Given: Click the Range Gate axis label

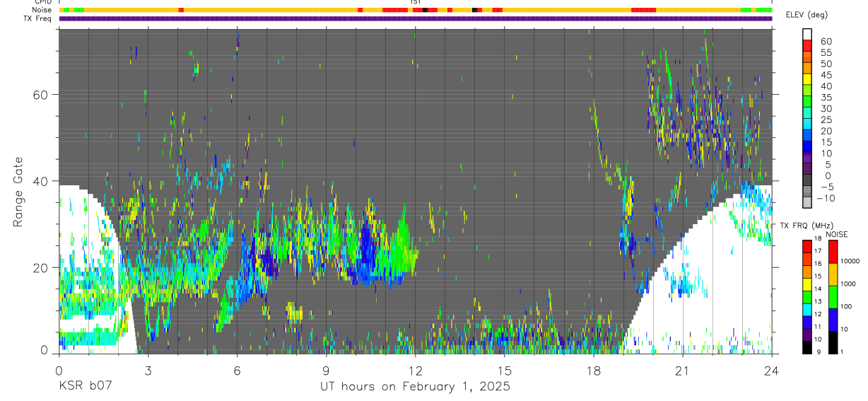Looking at the screenshot, I should (17, 192).
